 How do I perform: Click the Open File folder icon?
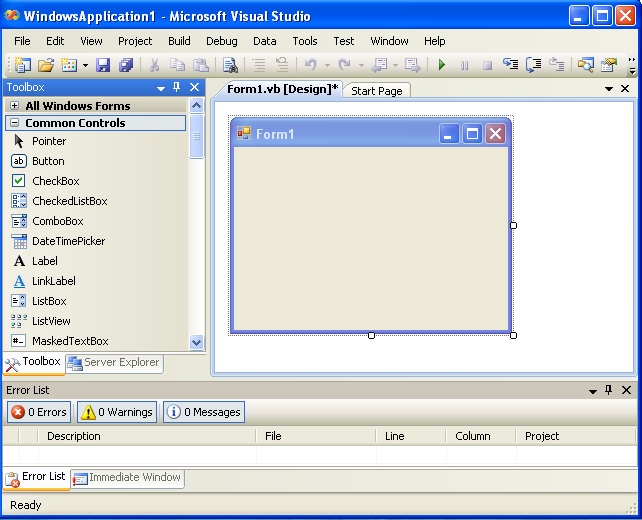[x=46, y=65]
